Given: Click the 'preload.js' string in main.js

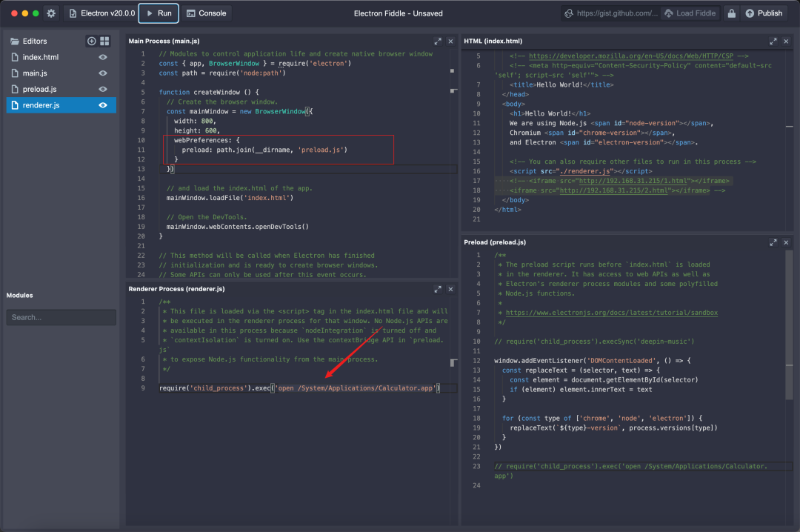Looking at the screenshot, I should (322, 150).
